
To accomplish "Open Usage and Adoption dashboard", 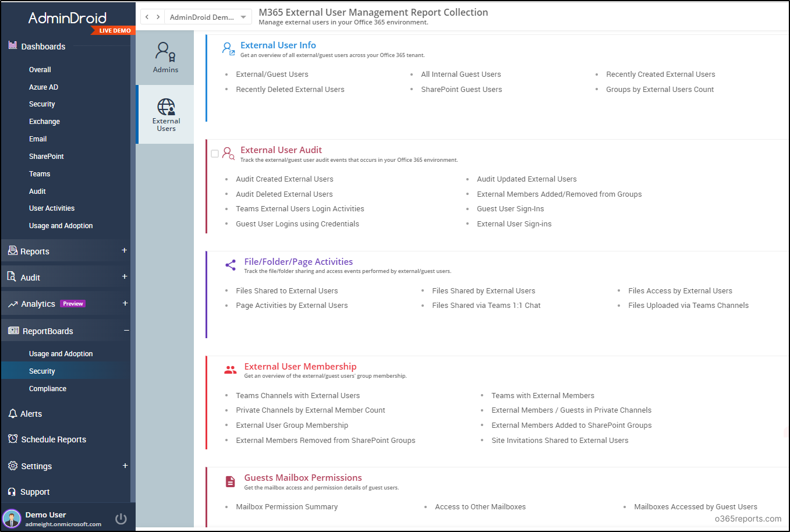I will pos(61,226).
